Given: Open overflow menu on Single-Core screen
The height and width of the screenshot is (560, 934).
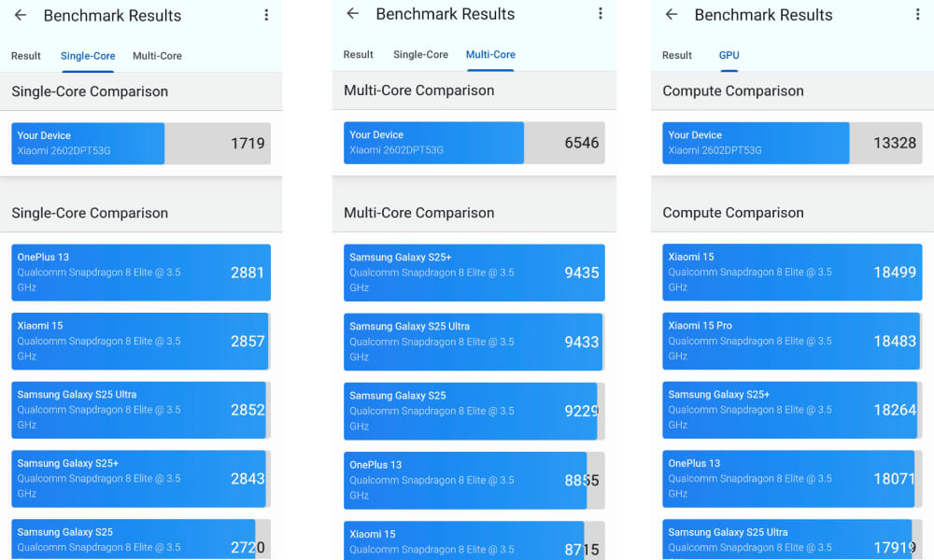Looking at the screenshot, I should 266,16.
